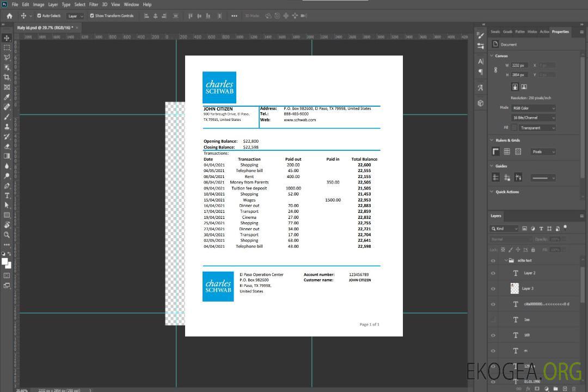Image resolution: width=588 pixels, height=392 pixels.
Task: Select the Eyedropper tool
Action: pyautogui.click(x=7, y=97)
